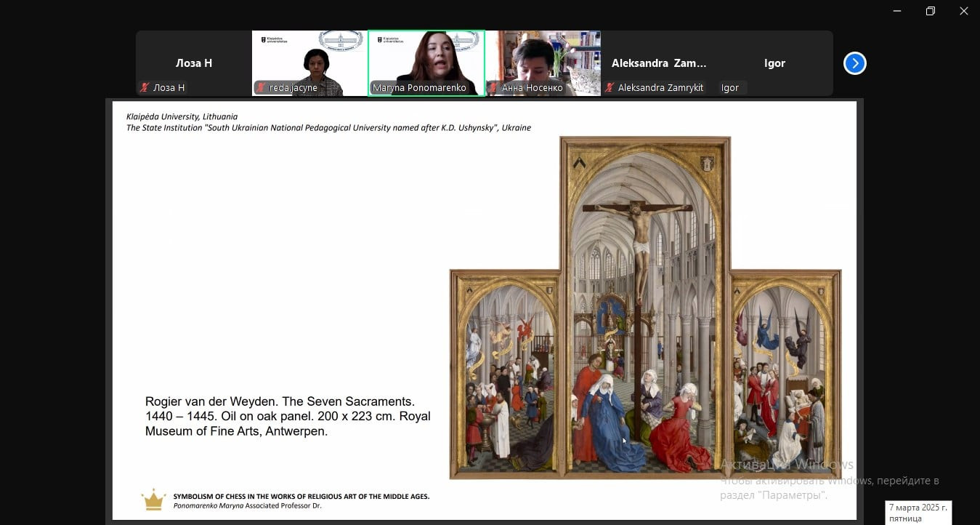The height and width of the screenshot is (525, 980).
Task: Click the central crucifixion panel of the triptych
Action: point(645,307)
